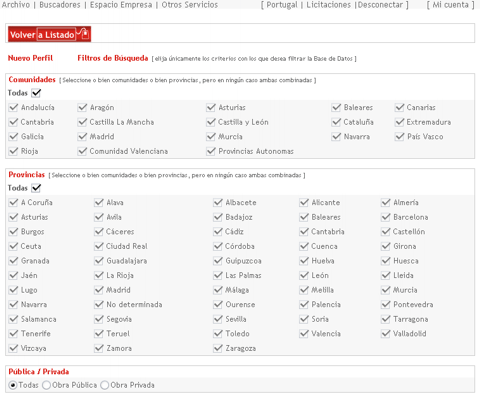Image resolution: width=480 pixels, height=396 pixels.
Task: Uncheck the Alicante province
Action: 304,202
